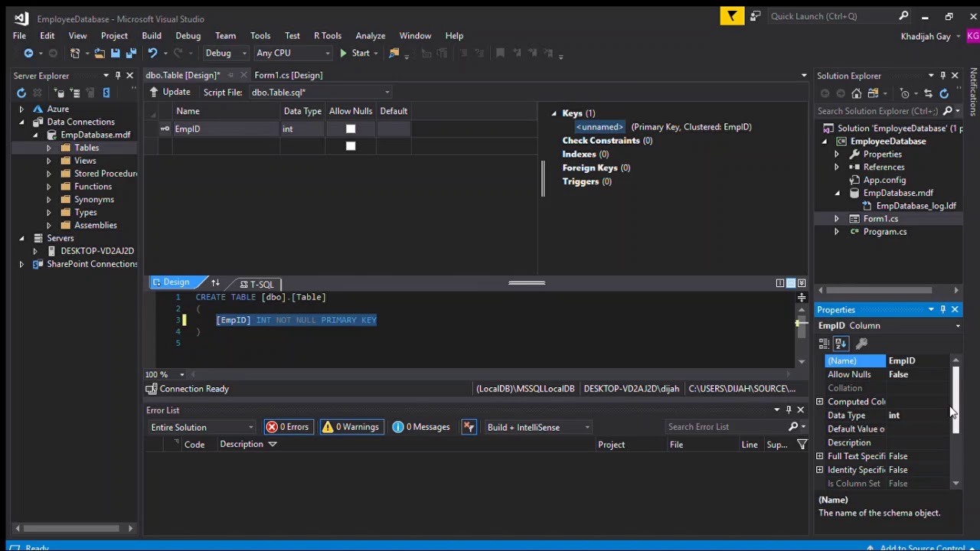Click the SharePoint connection icon in Server Explorer
The width and height of the screenshot is (980, 551).
coord(106,93)
